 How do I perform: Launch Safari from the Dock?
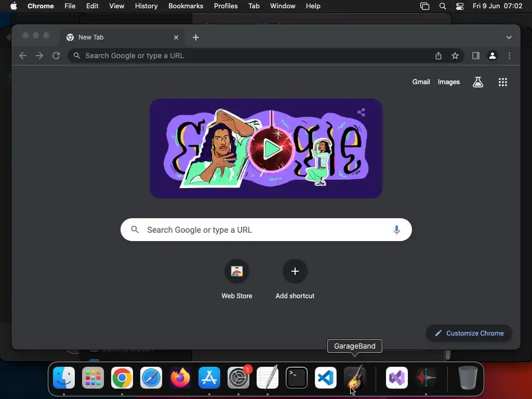[151, 378]
